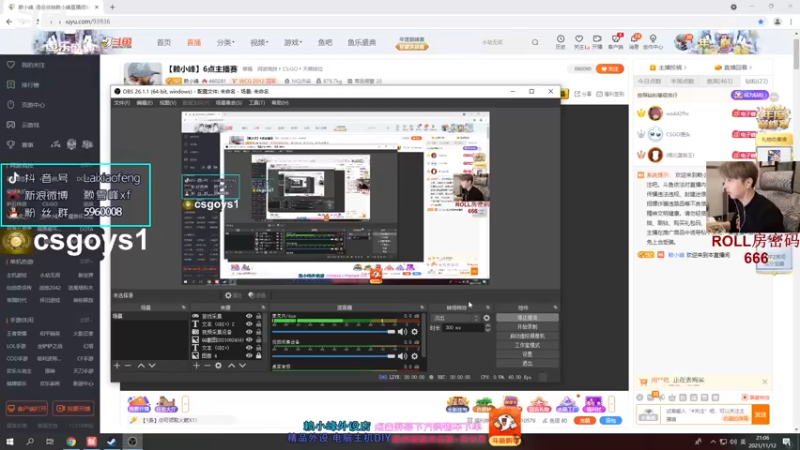
Task: Mute the first mixer channel speaker icon
Action: pyautogui.click(x=403, y=332)
